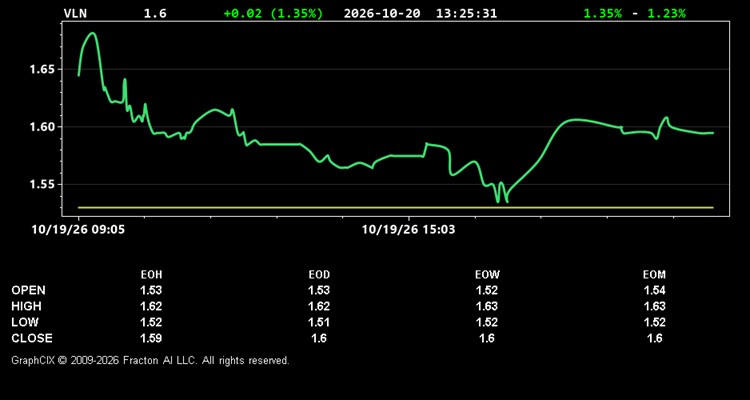Click the time stamp 13:25:31
Screen dimensions: 750x400
(x=466, y=13)
